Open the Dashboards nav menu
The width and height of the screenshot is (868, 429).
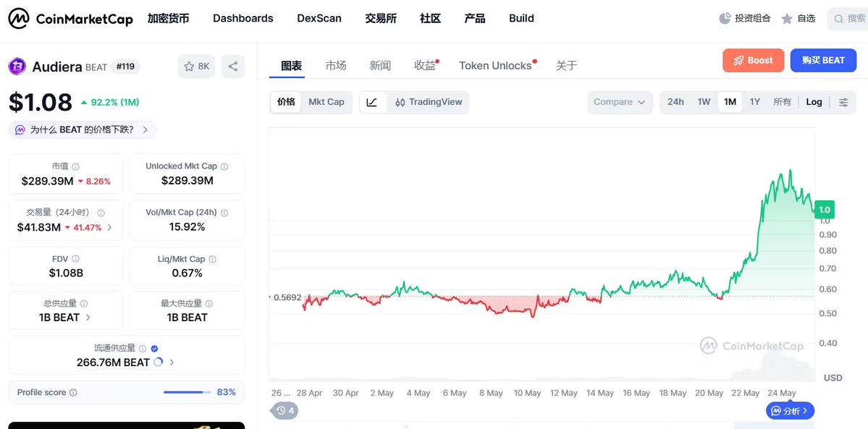(x=243, y=18)
